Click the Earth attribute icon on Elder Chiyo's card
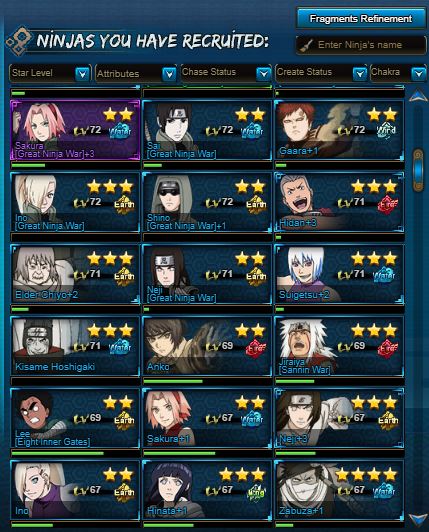The image size is (429, 532). (124, 276)
